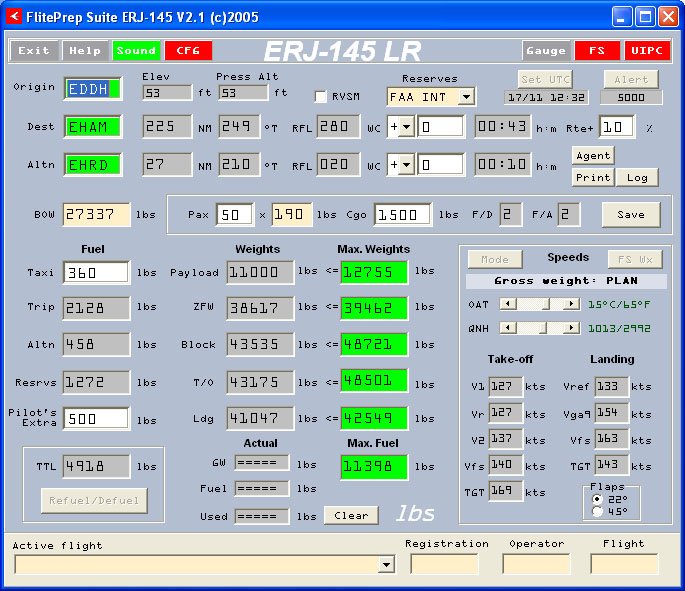Screen dimensions: 685x591
Task: Click the red back-arrow title bar icon
Action: pyautogui.click(x=14, y=17)
